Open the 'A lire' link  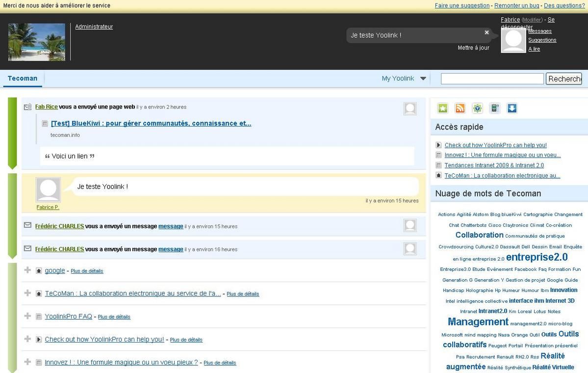click(534, 49)
